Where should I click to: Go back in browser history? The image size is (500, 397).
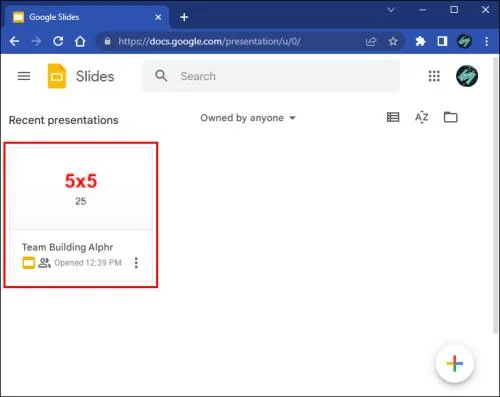15,41
